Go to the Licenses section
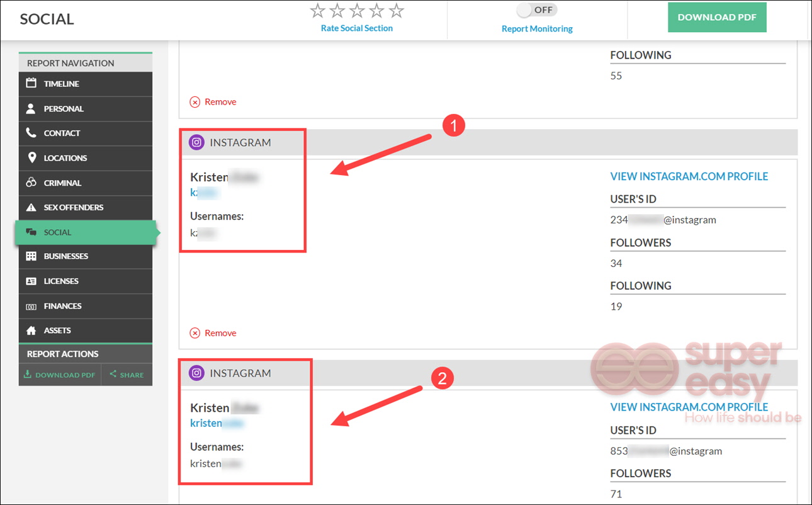The width and height of the screenshot is (812, 505). [86, 281]
